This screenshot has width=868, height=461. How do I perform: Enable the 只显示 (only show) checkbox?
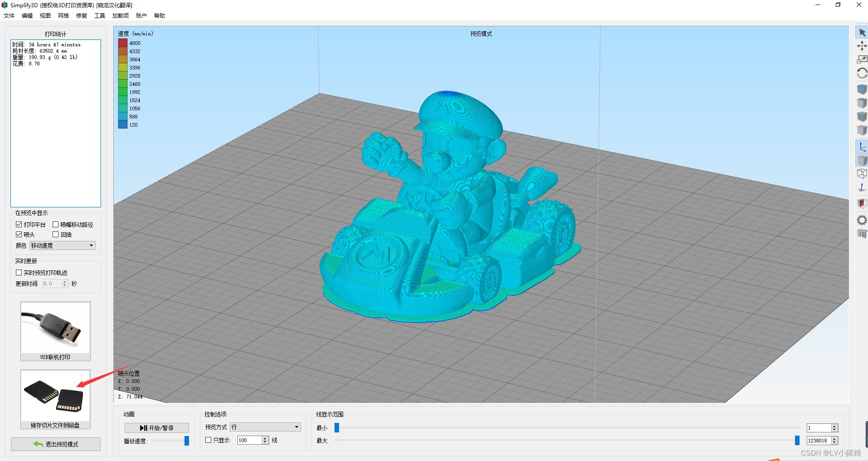(x=208, y=440)
